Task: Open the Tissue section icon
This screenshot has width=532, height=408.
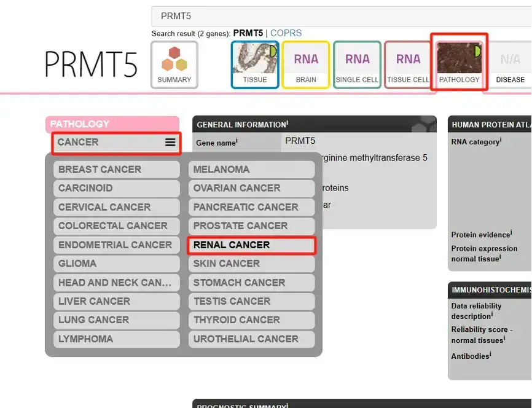Action: (255, 65)
